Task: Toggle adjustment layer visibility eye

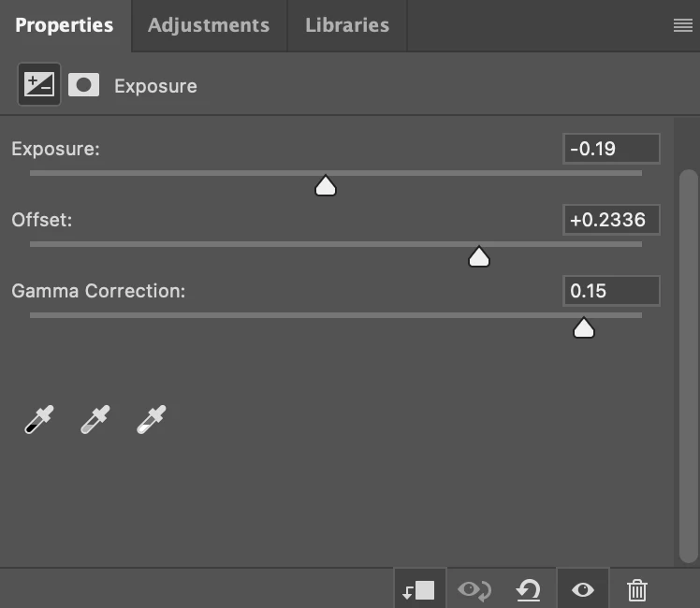Action: coord(583,589)
